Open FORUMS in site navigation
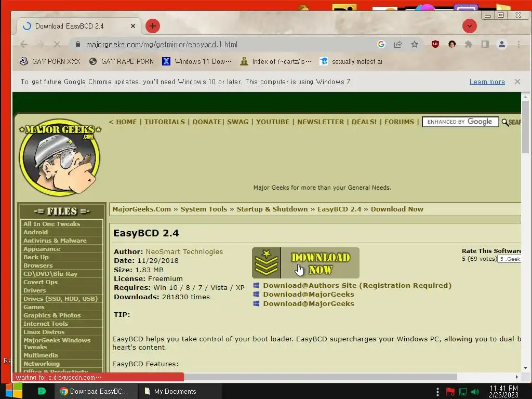 [399, 122]
